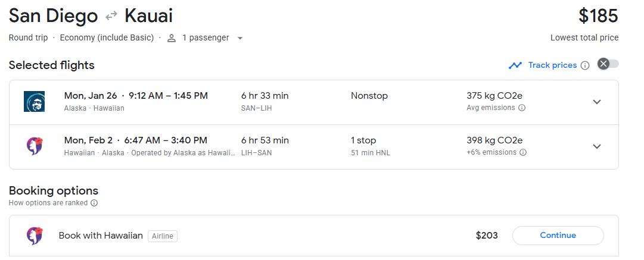The width and height of the screenshot is (644, 260).
Task: Click the $185 lowest total price
Action: click(598, 16)
